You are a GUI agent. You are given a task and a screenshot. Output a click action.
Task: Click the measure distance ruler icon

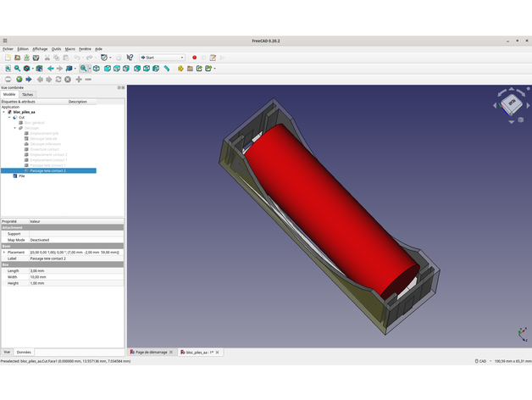[167, 69]
